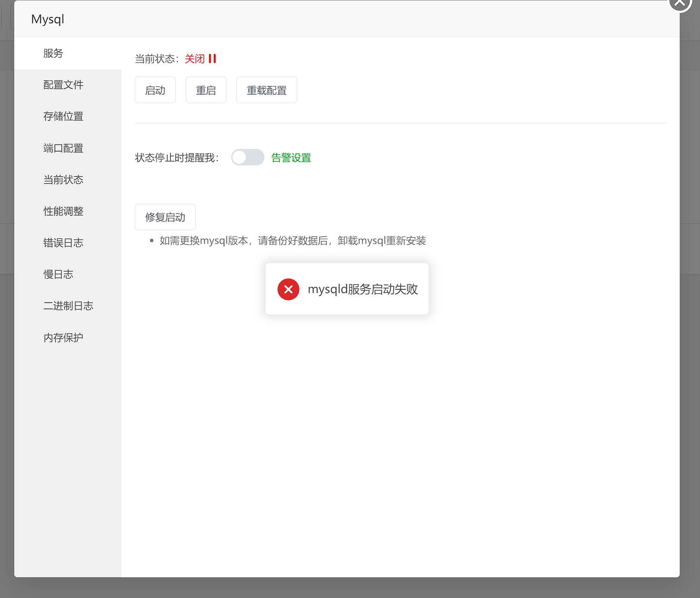
Task: Close the Mysql dialog with the X icon
Action: 680,3
